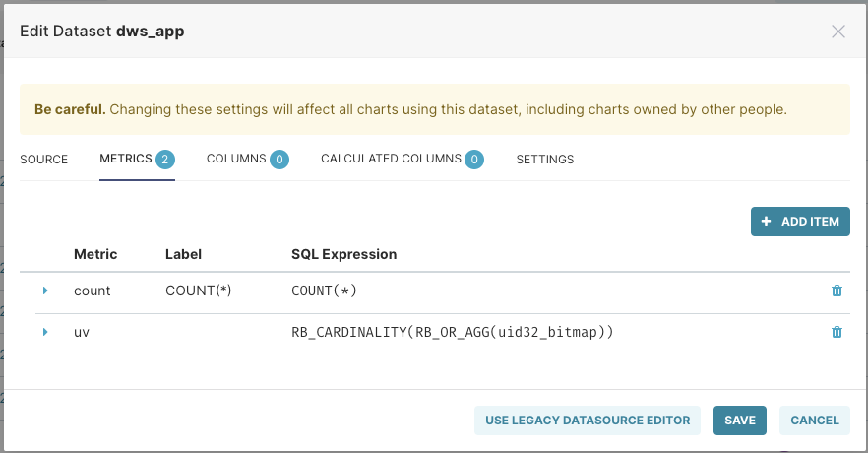Save the dataset changes
Screen dimensions: 868x453
(x=740, y=421)
